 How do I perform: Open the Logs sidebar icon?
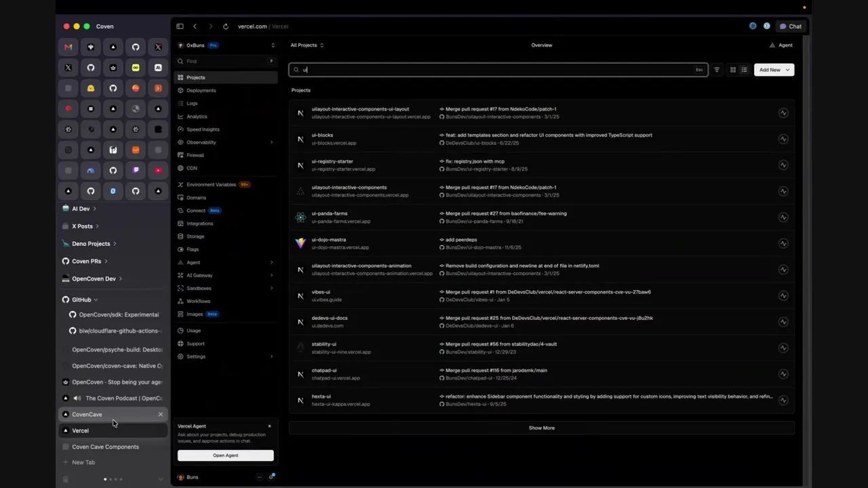(x=180, y=103)
